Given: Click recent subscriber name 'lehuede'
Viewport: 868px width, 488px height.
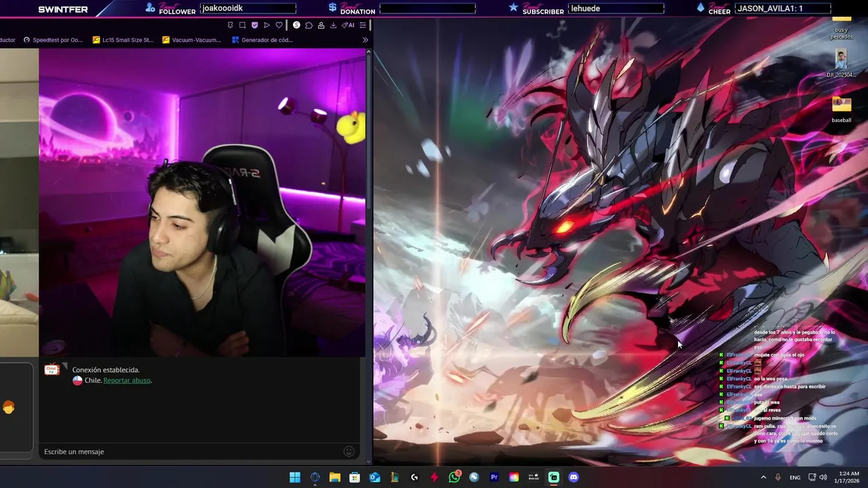Looking at the screenshot, I should [x=585, y=8].
